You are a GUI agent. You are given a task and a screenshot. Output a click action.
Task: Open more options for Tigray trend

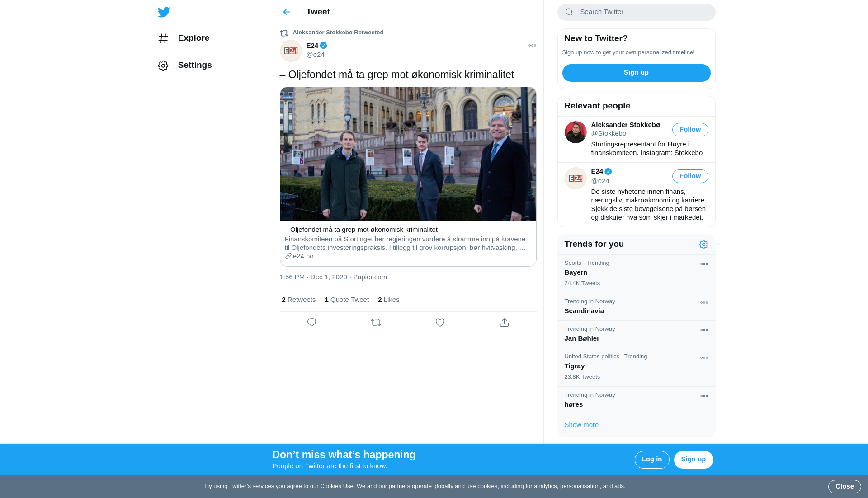pyautogui.click(x=704, y=358)
